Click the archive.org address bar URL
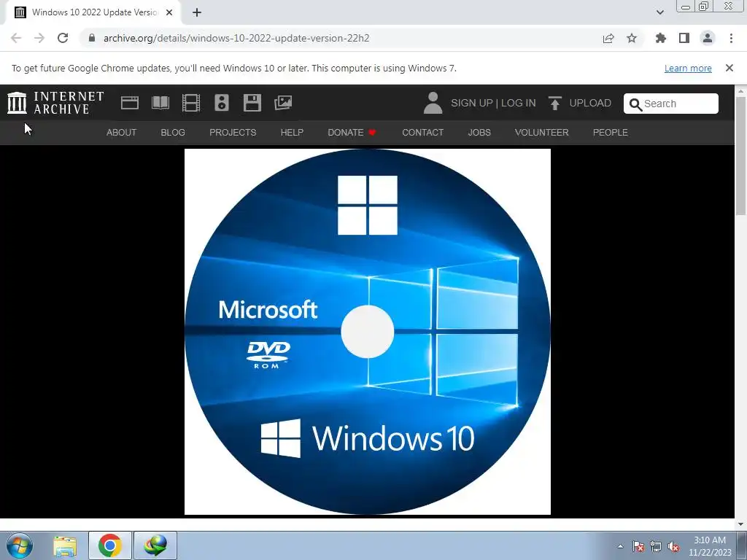Screen dimensions: 747x560 [236, 38]
